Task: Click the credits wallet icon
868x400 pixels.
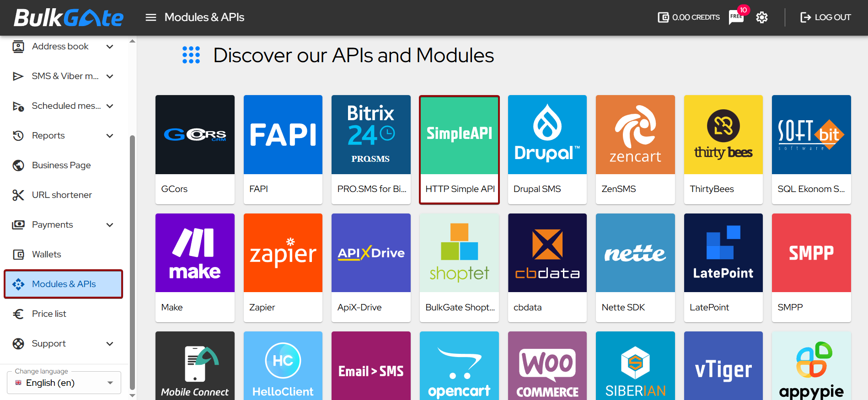Action: coord(663,17)
